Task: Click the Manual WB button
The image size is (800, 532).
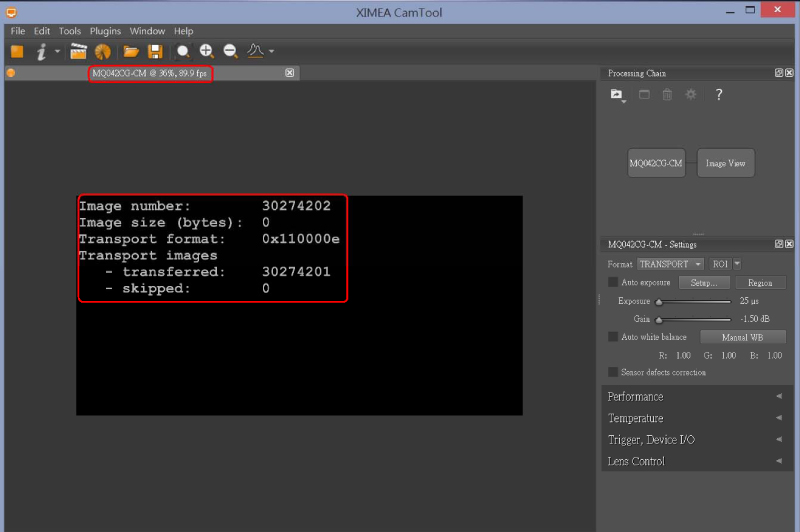Action: coord(742,337)
